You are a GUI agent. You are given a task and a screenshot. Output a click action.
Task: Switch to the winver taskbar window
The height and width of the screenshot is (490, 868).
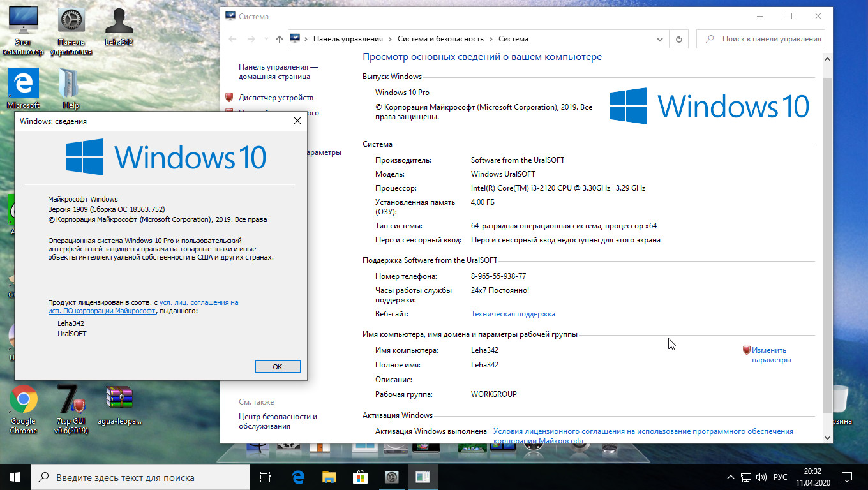pyautogui.click(x=423, y=477)
